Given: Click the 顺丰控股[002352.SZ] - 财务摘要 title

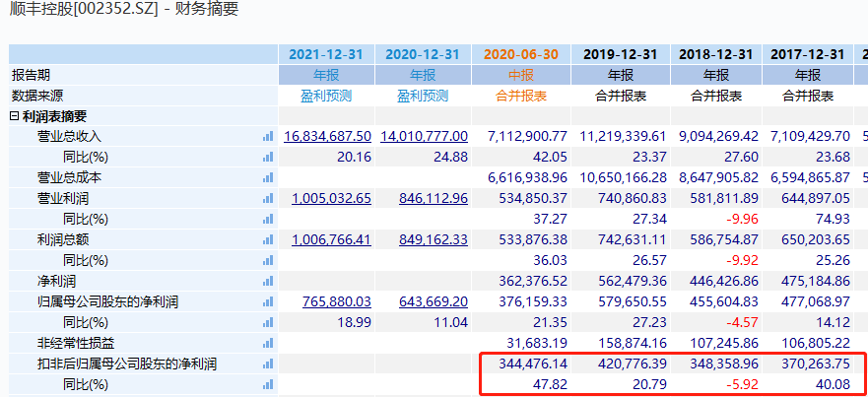Looking at the screenshot, I should [x=124, y=9].
